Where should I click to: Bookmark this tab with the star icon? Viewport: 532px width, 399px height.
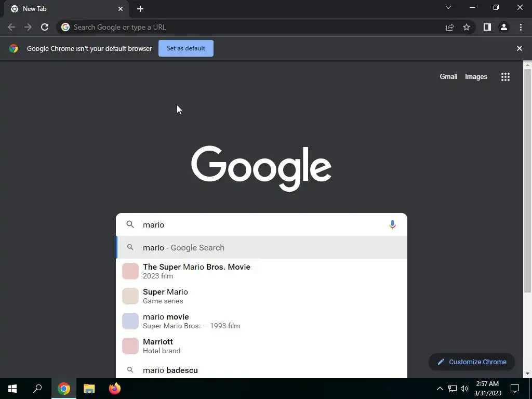click(x=467, y=27)
